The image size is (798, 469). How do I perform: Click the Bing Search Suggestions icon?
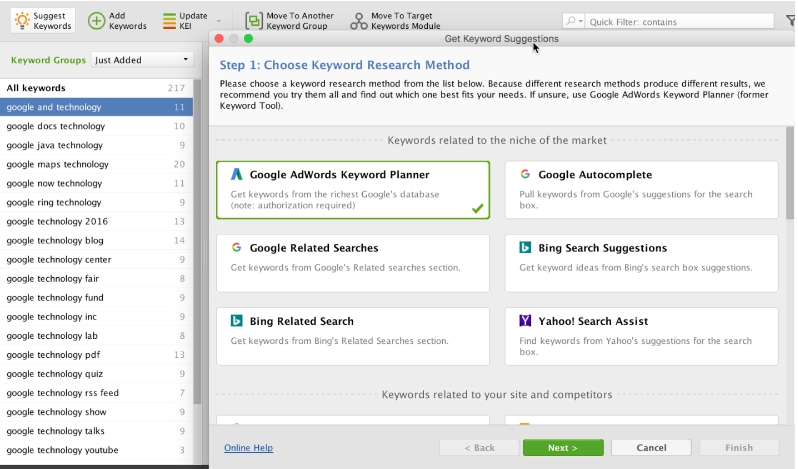(x=525, y=247)
